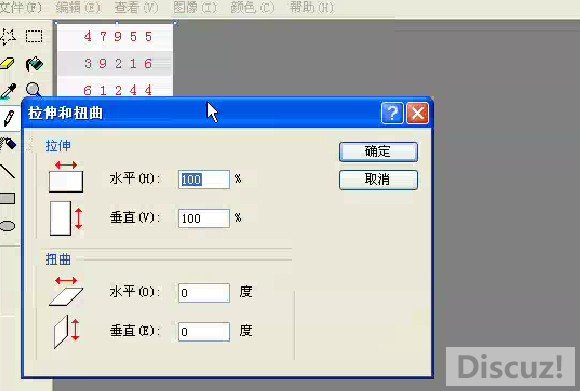Click the vertical stretch illustration icon
The width and height of the screenshot is (580, 391).
pos(66,218)
